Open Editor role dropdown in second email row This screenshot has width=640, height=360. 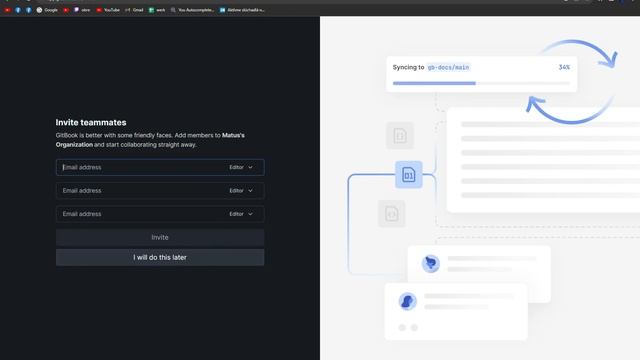tap(241, 191)
